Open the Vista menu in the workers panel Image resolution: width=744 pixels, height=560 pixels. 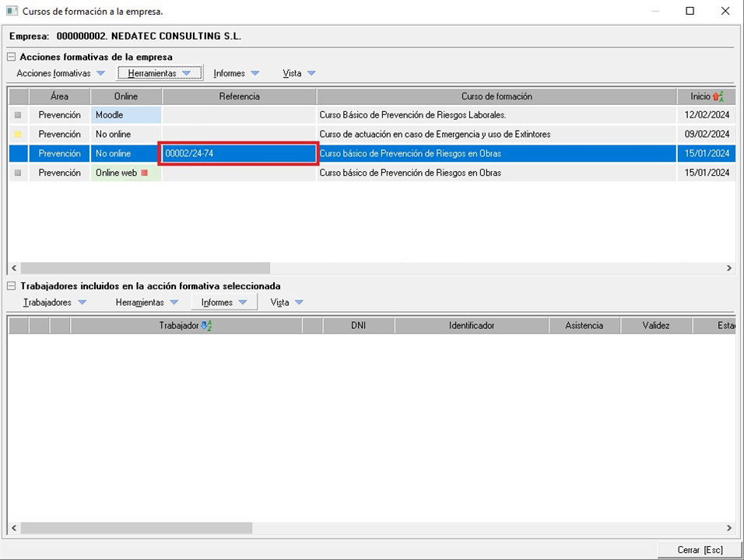286,303
